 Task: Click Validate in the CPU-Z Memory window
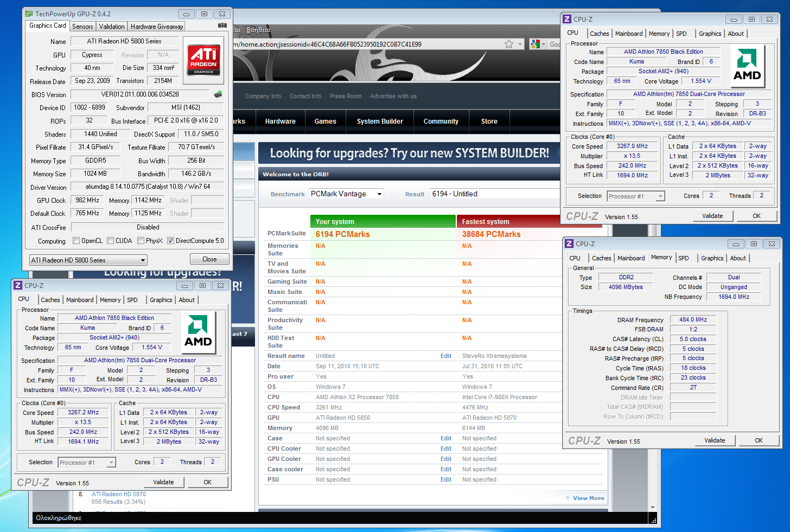coord(715,440)
